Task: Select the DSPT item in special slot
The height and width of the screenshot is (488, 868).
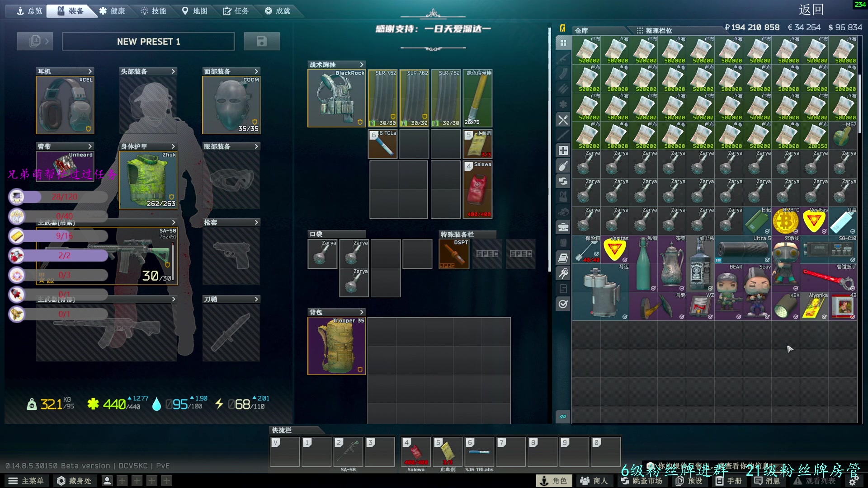Action: (454, 254)
